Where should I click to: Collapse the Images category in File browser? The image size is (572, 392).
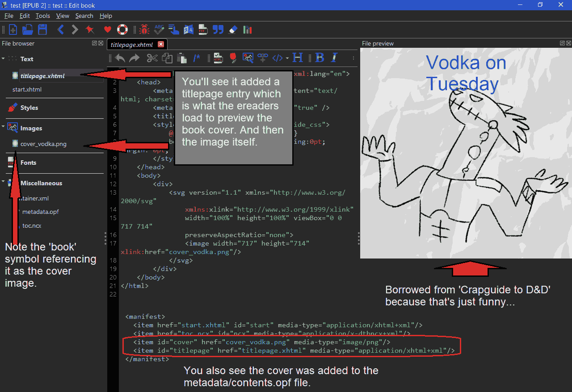pos(4,127)
